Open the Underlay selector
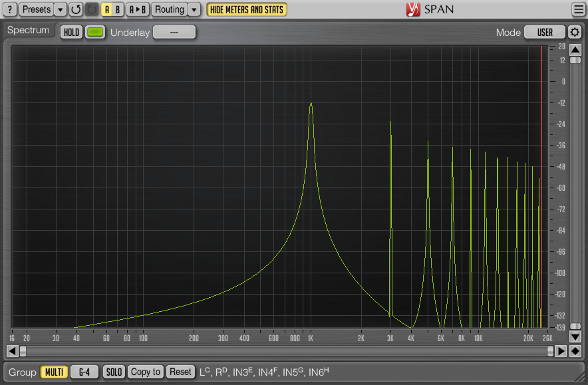 (x=174, y=32)
